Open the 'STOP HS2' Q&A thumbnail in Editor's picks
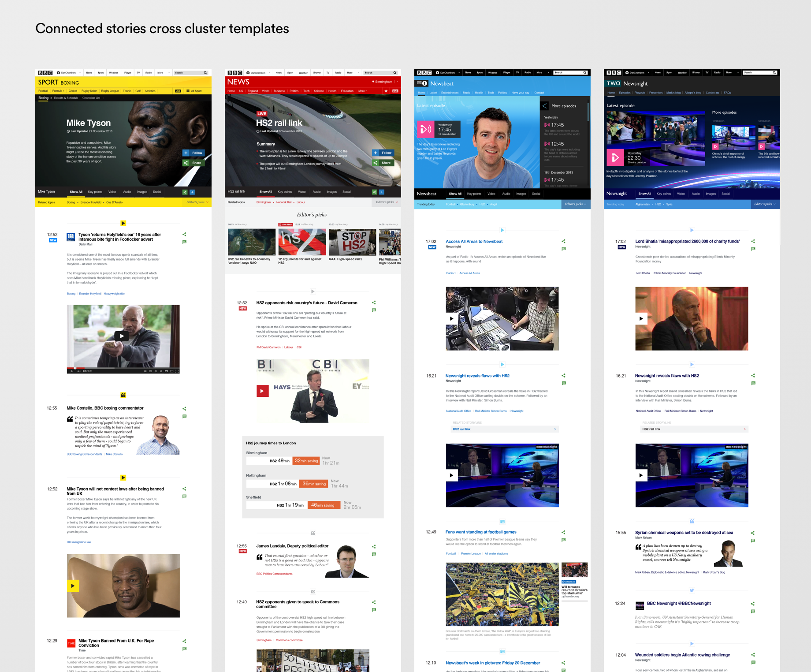Image resolution: width=811 pixels, height=672 pixels. coord(353,242)
